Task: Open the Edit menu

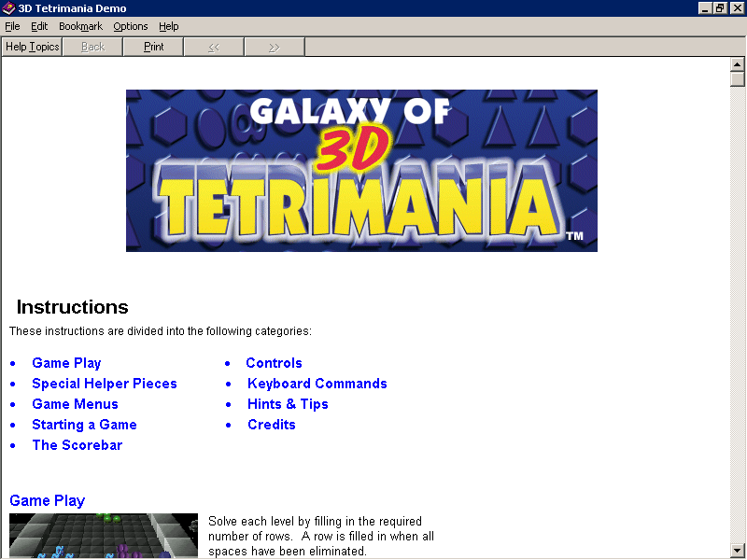Action: pos(39,26)
